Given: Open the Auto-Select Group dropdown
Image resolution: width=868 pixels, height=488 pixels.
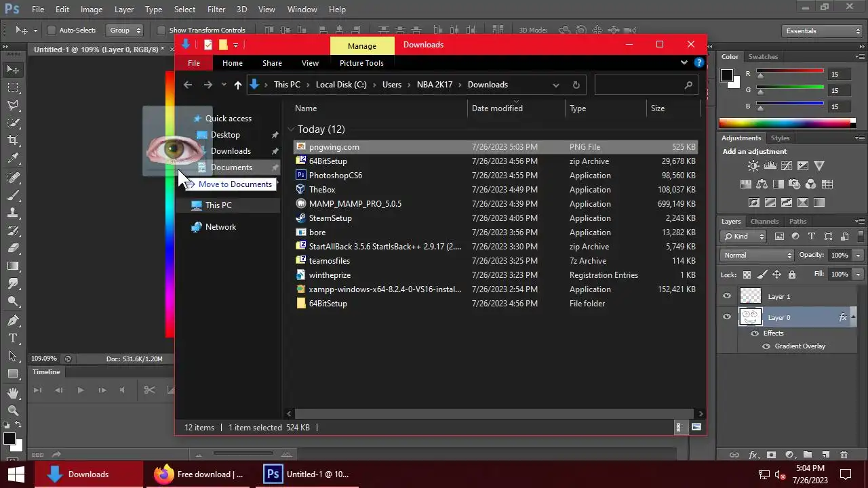Looking at the screenshot, I should point(125,30).
